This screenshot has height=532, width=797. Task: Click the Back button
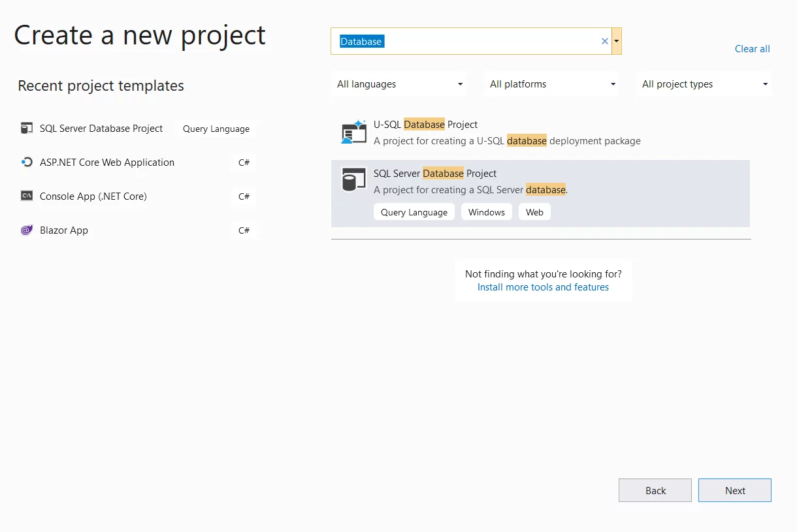[655, 491]
